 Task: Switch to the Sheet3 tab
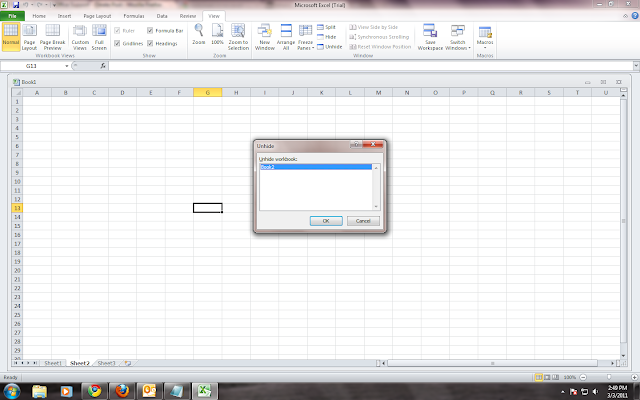[x=107, y=363]
